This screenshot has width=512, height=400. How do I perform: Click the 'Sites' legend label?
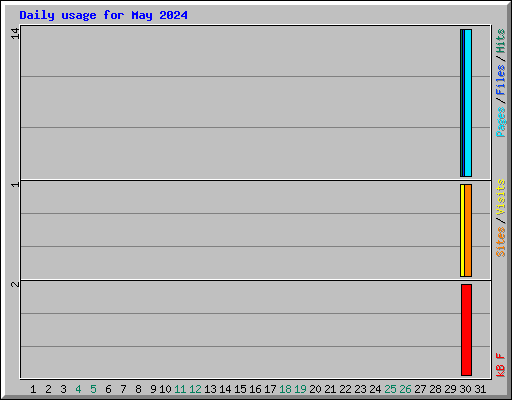click(500, 242)
